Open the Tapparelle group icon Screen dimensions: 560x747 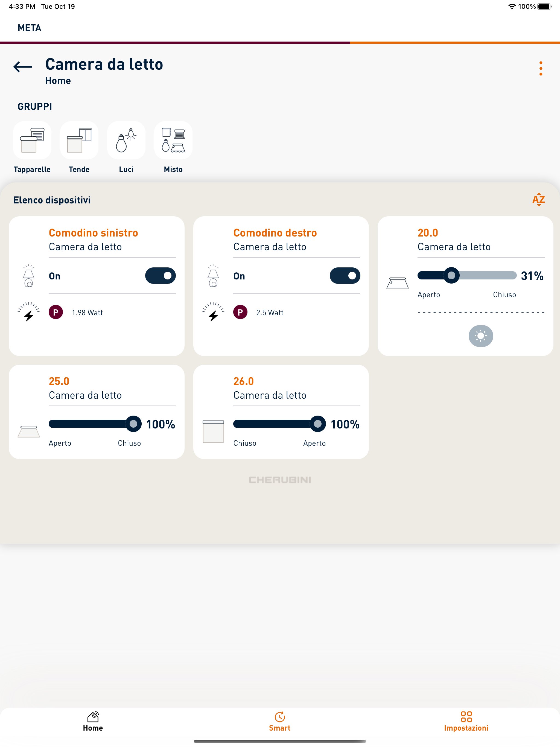[32, 140]
